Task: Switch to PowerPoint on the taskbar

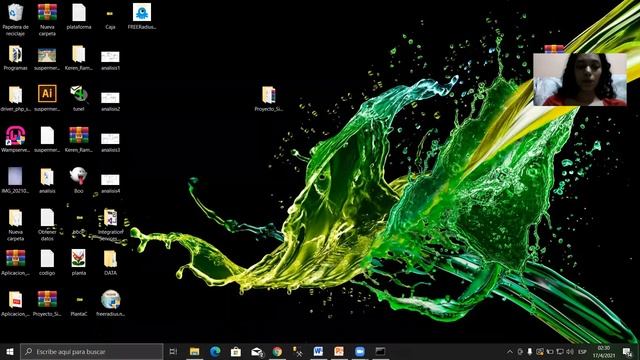Action: tap(339, 351)
